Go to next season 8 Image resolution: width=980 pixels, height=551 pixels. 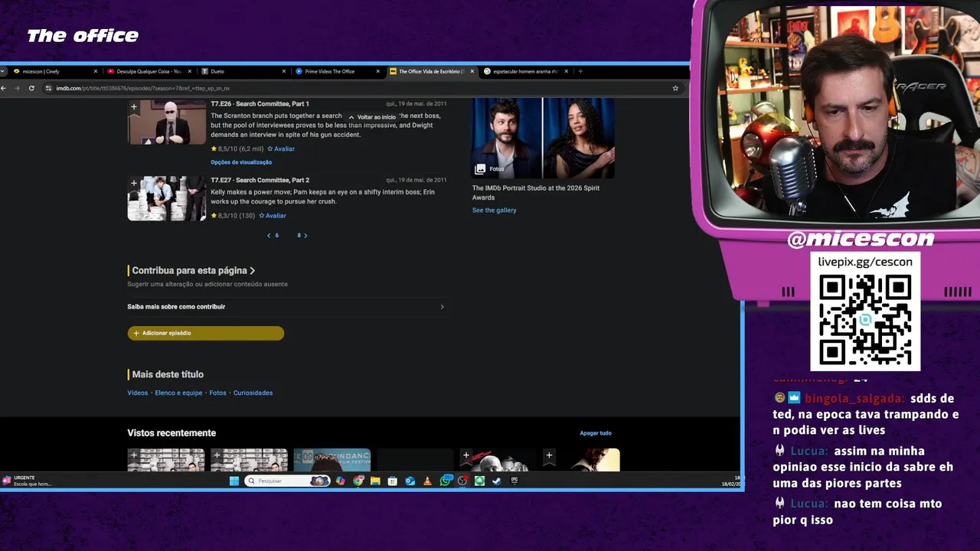pyautogui.click(x=302, y=236)
